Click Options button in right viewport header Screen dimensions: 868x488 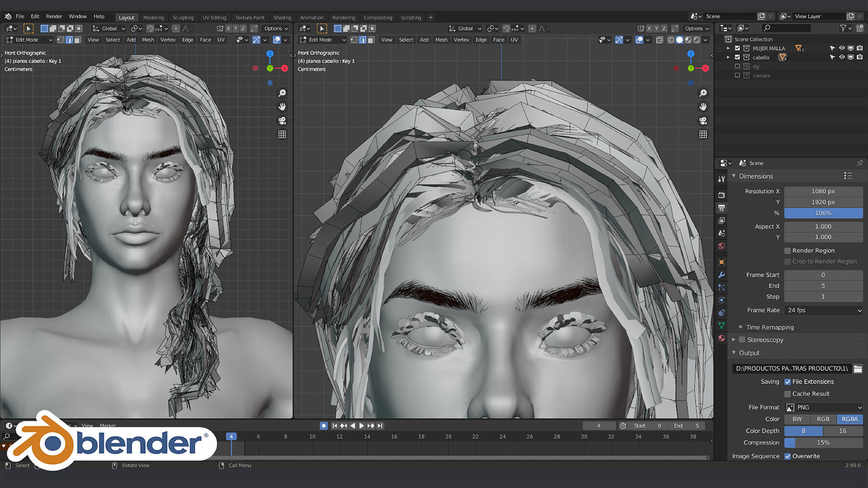point(697,28)
